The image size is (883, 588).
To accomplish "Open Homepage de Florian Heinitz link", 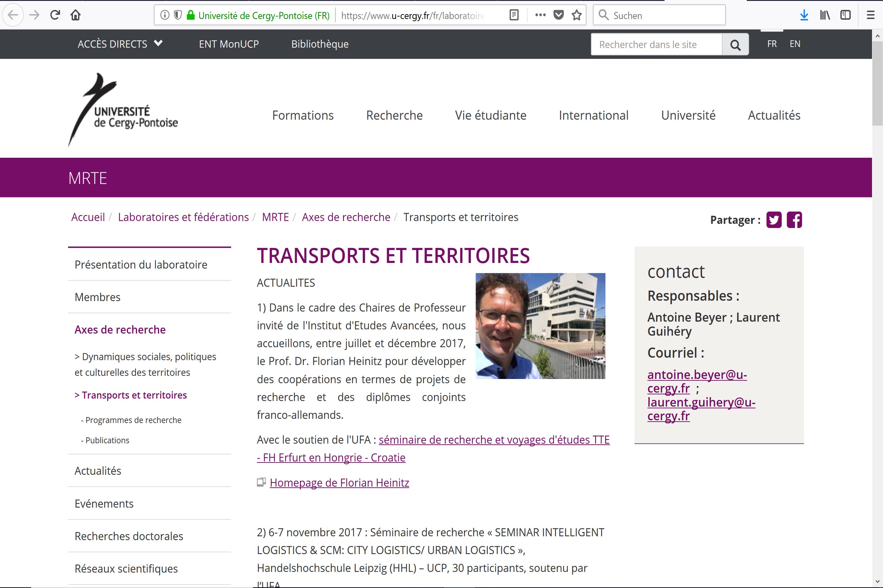I will [339, 483].
